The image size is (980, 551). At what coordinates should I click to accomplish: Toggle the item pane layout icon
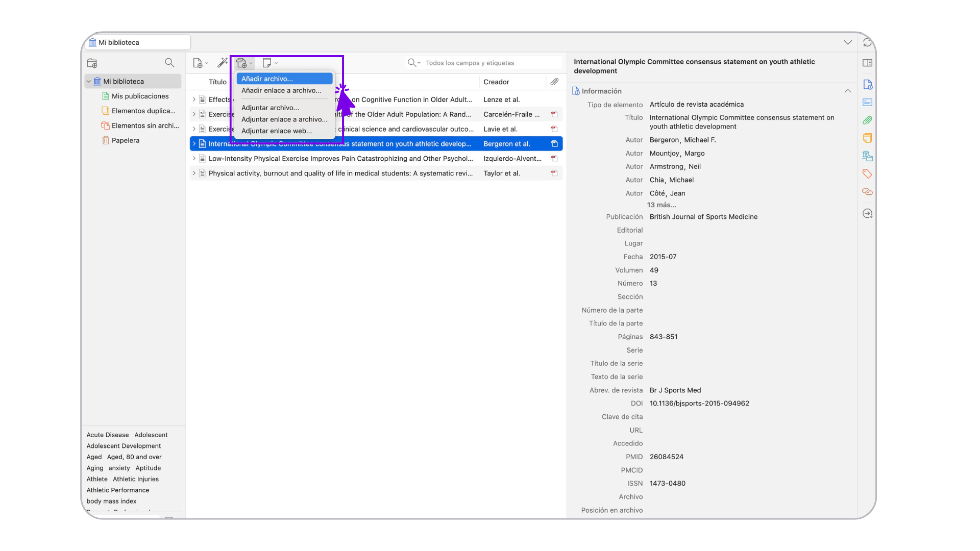coord(867,63)
